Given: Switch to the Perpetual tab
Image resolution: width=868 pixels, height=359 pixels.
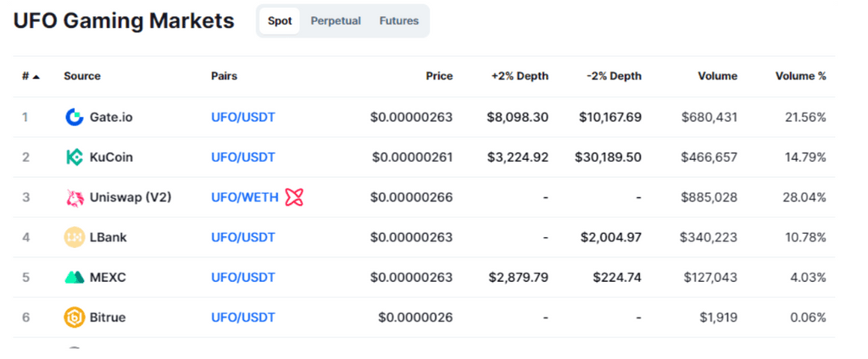Looking at the screenshot, I should (336, 21).
